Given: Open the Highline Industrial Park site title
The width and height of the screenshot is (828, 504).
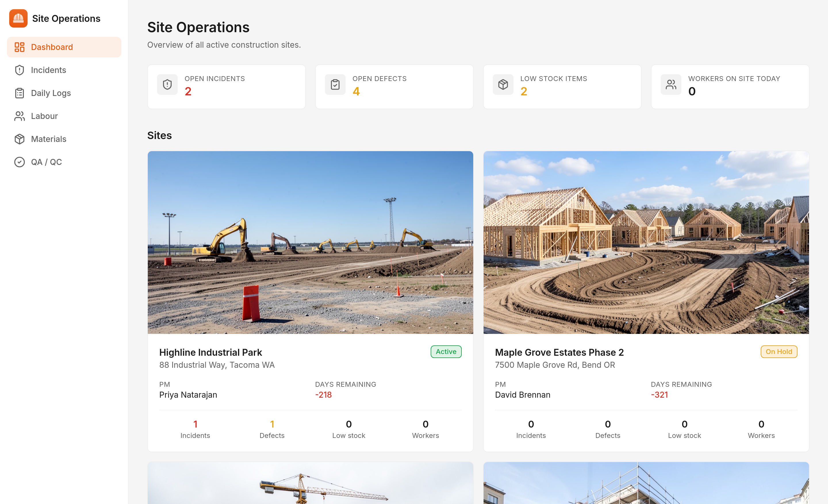Looking at the screenshot, I should pos(210,352).
